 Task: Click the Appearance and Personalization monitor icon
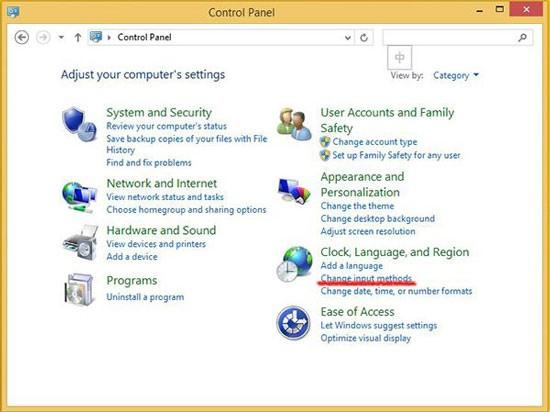point(294,191)
